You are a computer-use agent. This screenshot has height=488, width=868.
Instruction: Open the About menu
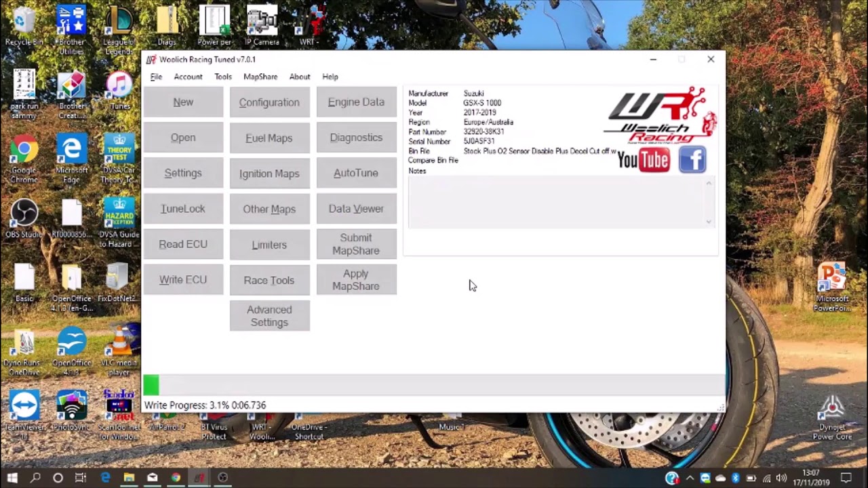300,77
